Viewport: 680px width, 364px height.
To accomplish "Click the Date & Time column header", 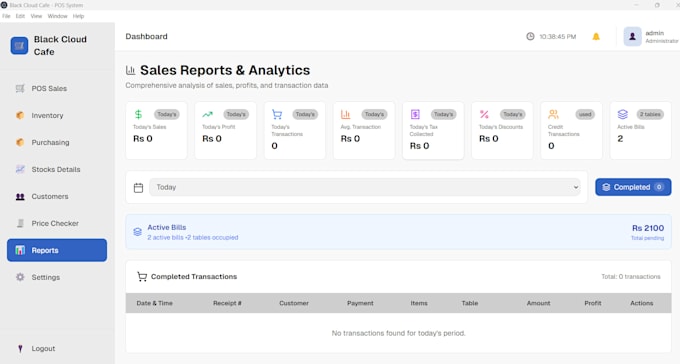I will pyautogui.click(x=154, y=303).
